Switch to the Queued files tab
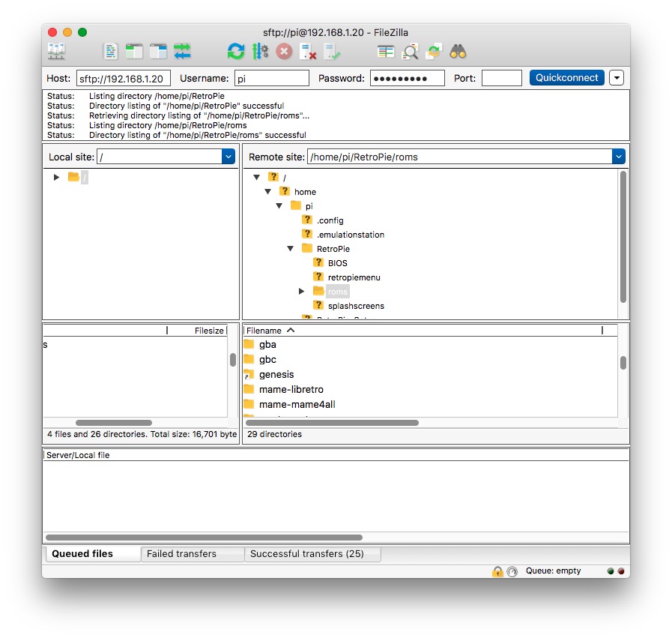672x638 pixels. pos(94,554)
